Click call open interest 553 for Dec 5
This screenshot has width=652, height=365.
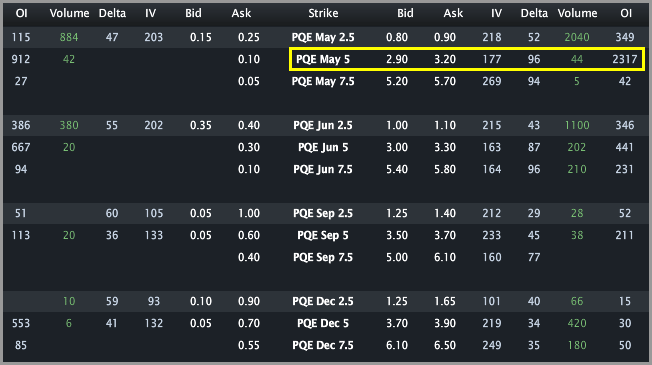21,323
